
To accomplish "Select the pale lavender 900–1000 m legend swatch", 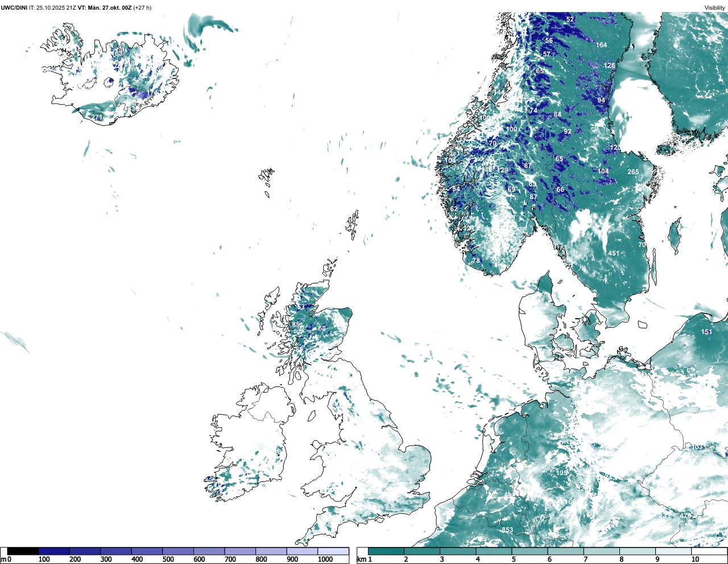I will pos(302,551).
